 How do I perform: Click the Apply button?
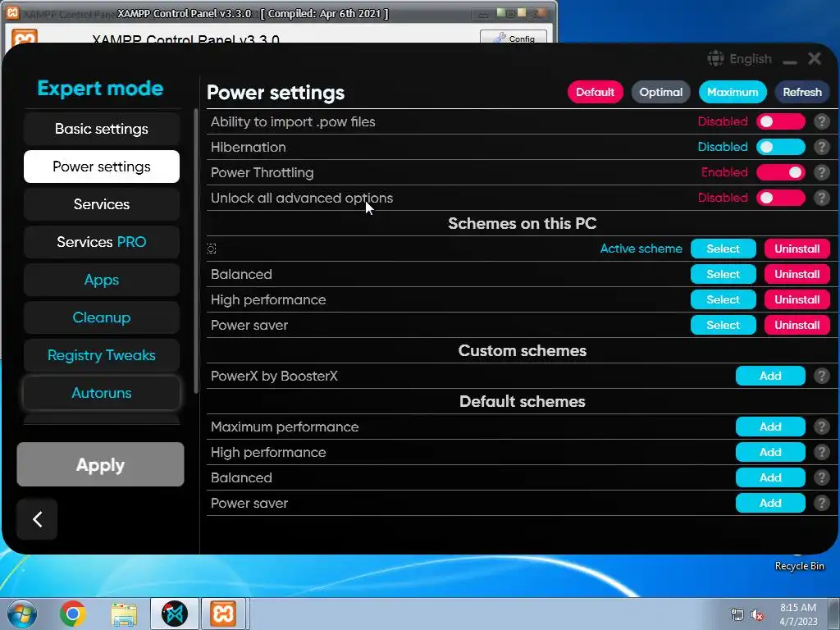100,464
